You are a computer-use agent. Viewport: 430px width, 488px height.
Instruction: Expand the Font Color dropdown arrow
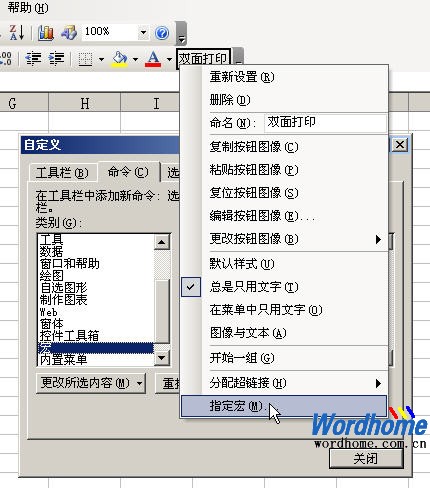(x=169, y=59)
